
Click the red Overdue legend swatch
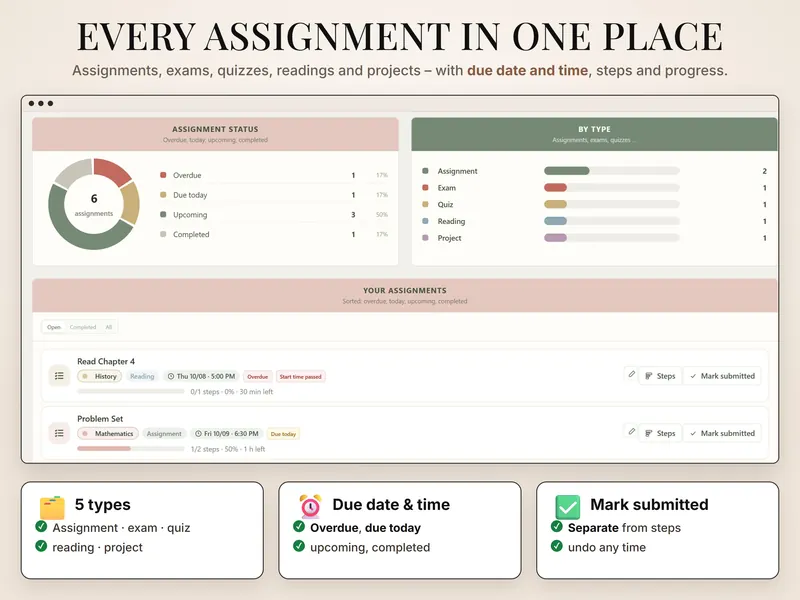[x=163, y=175]
